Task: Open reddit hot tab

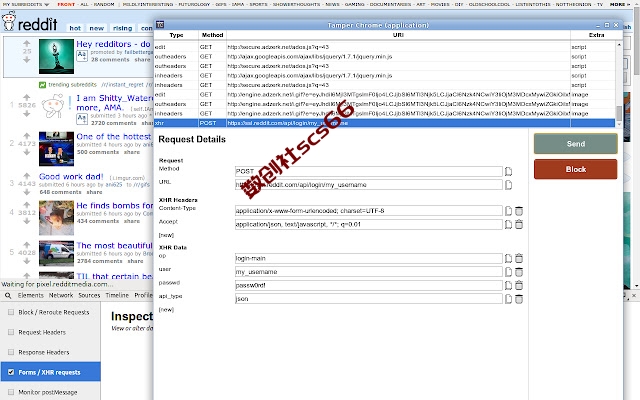Action: [x=75, y=28]
